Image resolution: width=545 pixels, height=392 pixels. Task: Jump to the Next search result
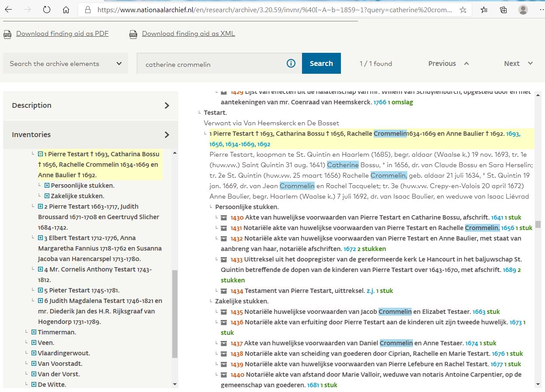pyautogui.click(x=518, y=64)
